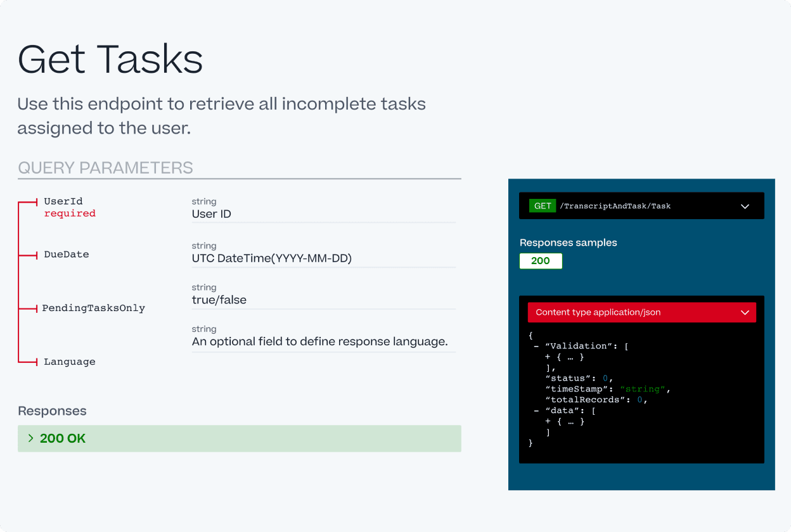Open the endpoint dropdown for /TranscriptAndTask/Task
The height and width of the screenshot is (532, 791).
[x=641, y=206]
